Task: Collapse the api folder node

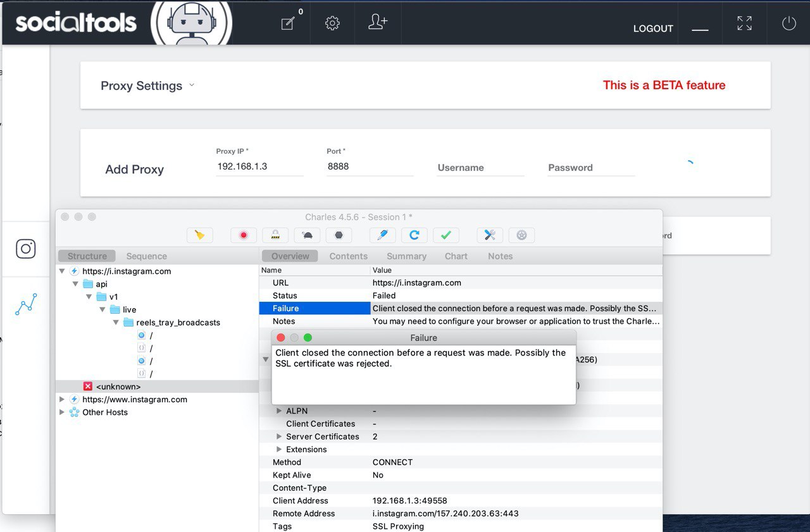Action: 75,284
